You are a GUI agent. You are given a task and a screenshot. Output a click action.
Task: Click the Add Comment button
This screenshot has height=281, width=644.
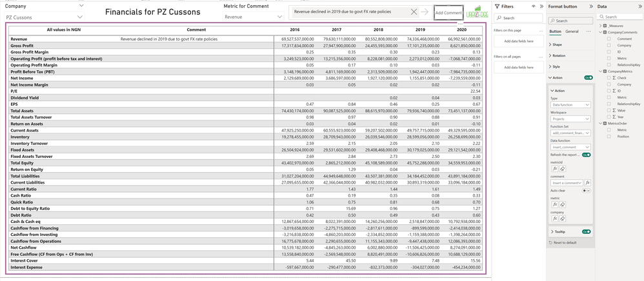point(448,13)
